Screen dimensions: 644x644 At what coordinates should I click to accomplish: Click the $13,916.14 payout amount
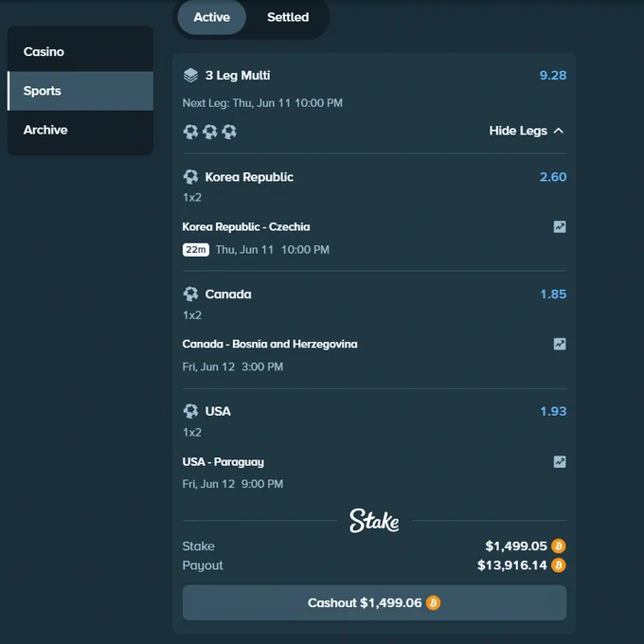tap(512, 565)
